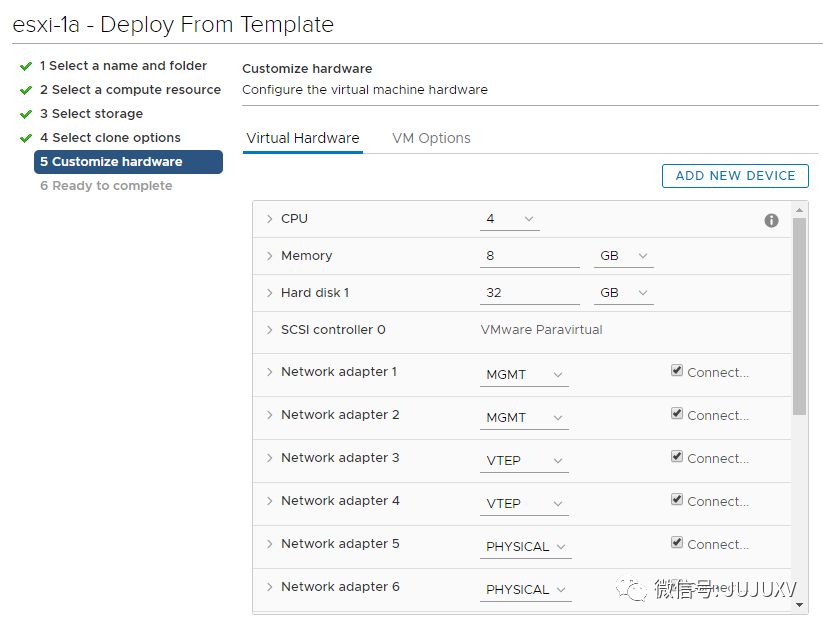Disable Connect checkbox on Network adapter 5
Viewport: 823px width, 625px height.
677,543
